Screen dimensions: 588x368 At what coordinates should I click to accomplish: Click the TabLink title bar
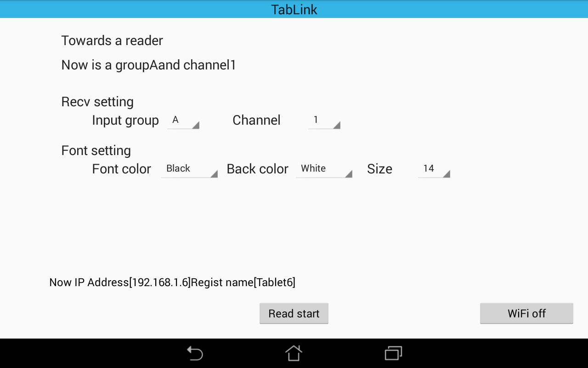294,9
